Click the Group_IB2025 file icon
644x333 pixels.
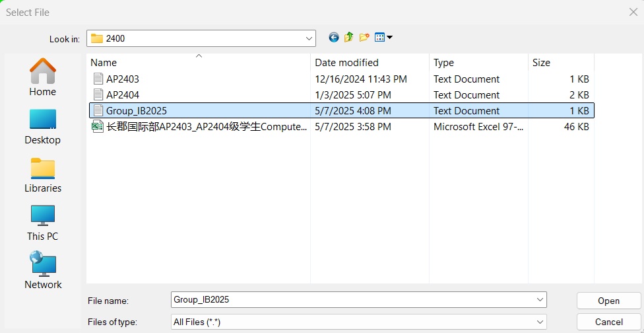tap(98, 111)
